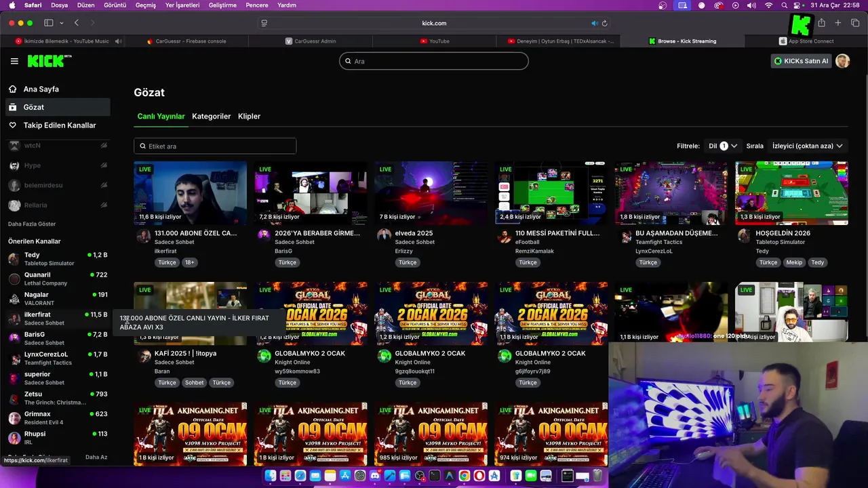Viewport: 868px width, 488px height.
Task: Click the reader/page icon in address bar
Action: click(x=264, y=23)
